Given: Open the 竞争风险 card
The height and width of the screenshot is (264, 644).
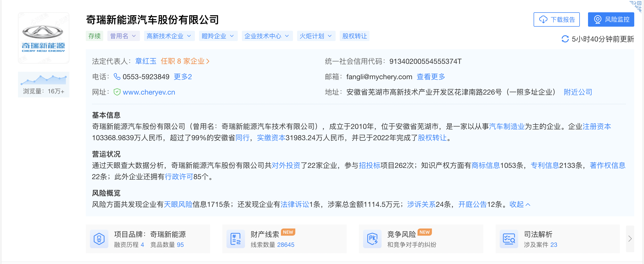Looking at the screenshot, I should (421, 239).
